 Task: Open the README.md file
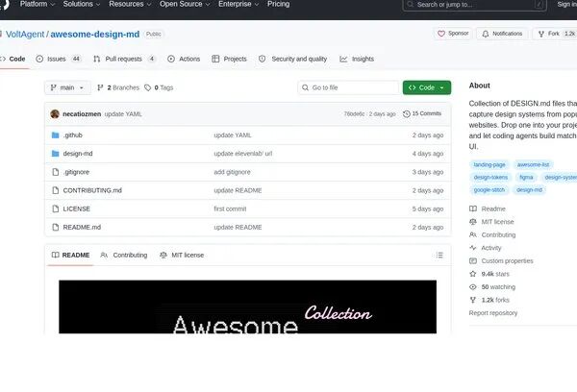point(82,227)
